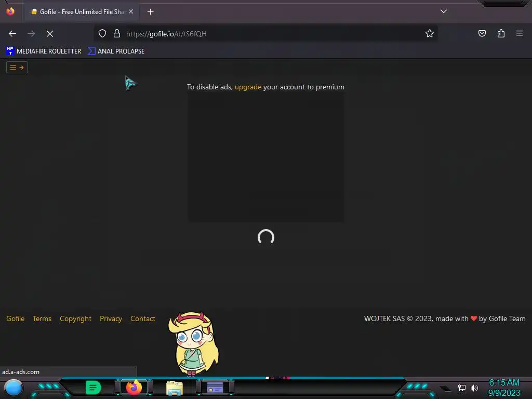
Task: Open the purple window app on taskbar
Action: click(x=215, y=388)
